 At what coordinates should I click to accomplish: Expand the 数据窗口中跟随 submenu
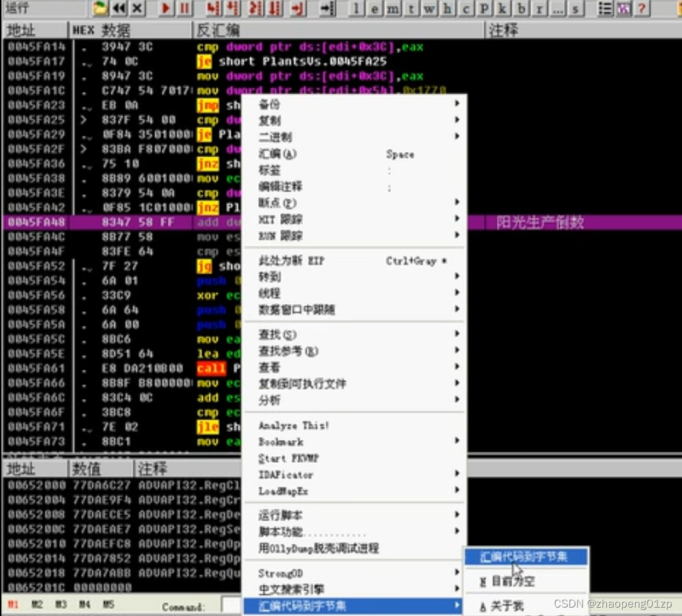coord(354,309)
